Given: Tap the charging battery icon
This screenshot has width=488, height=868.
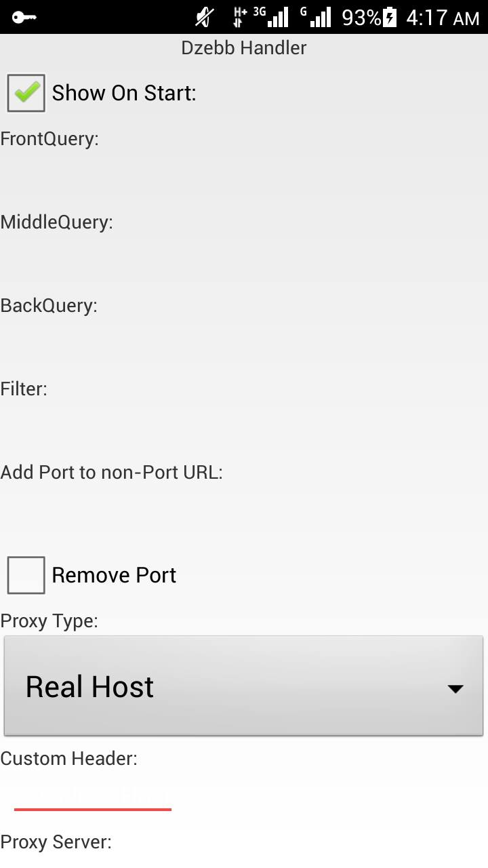Looking at the screenshot, I should (x=390, y=17).
